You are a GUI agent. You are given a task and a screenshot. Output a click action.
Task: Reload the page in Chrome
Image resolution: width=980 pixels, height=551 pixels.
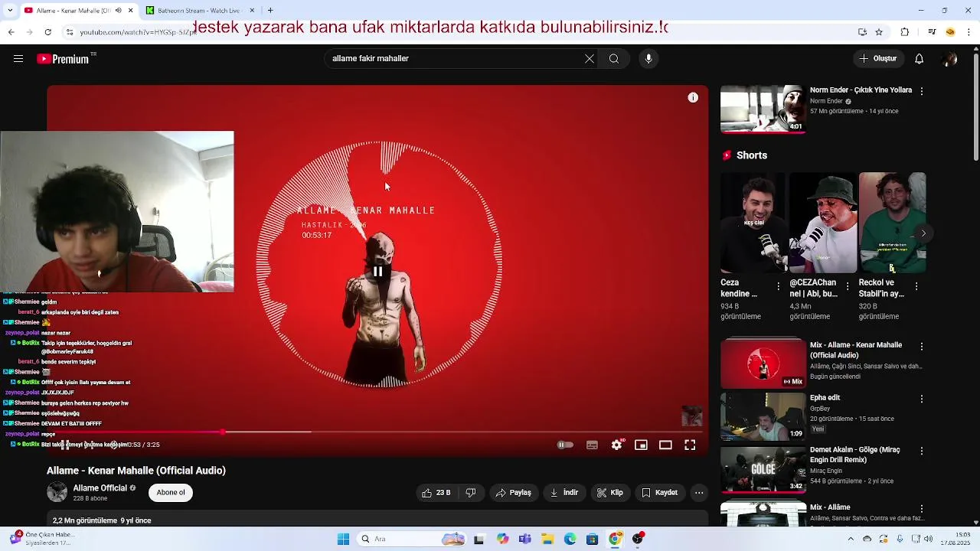(x=47, y=32)
